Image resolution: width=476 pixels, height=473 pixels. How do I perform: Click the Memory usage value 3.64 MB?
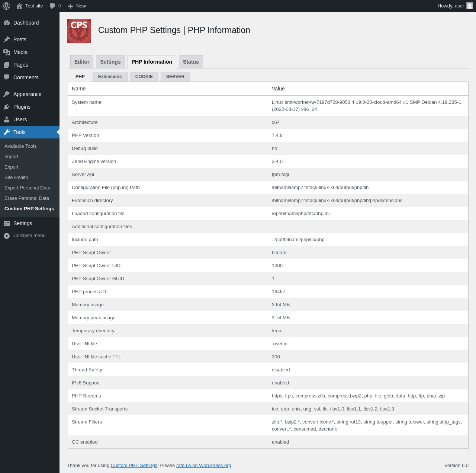[281, 305]
